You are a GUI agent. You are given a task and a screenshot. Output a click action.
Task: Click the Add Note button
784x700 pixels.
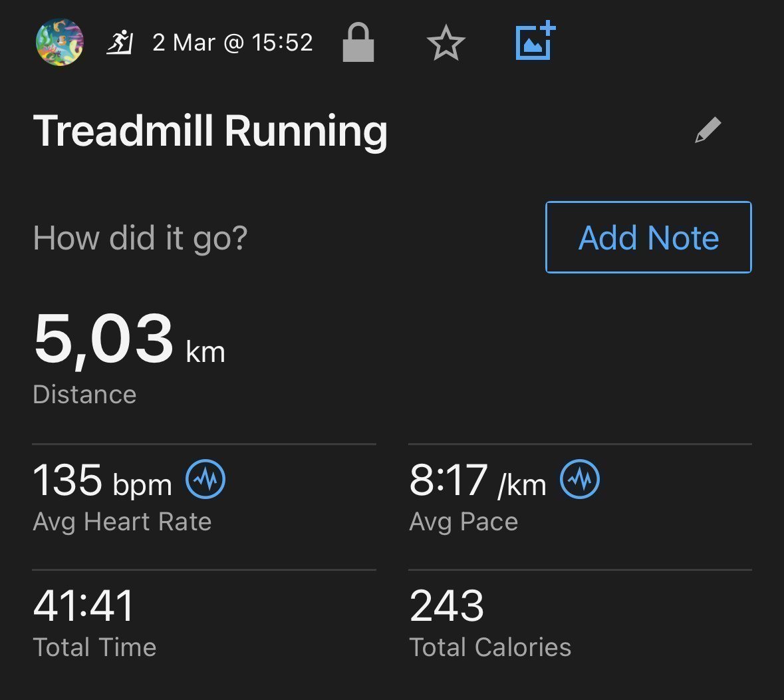coord(648,237)
